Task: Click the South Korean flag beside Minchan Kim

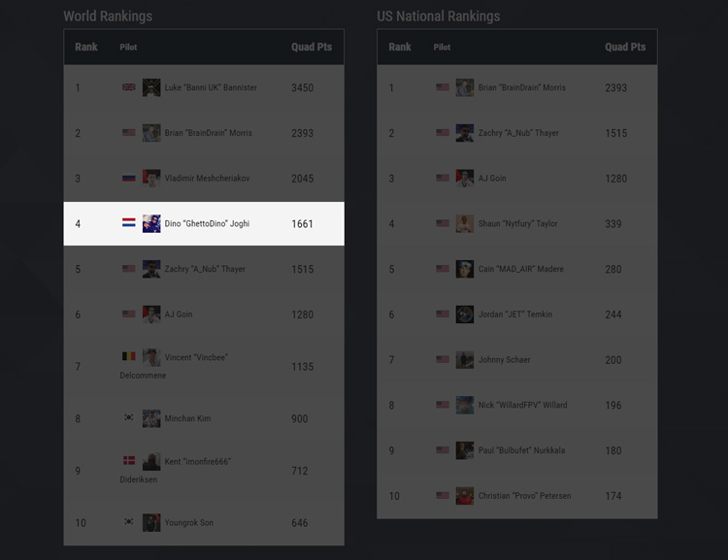Action: pyautogui.click(x=128, y=418)
